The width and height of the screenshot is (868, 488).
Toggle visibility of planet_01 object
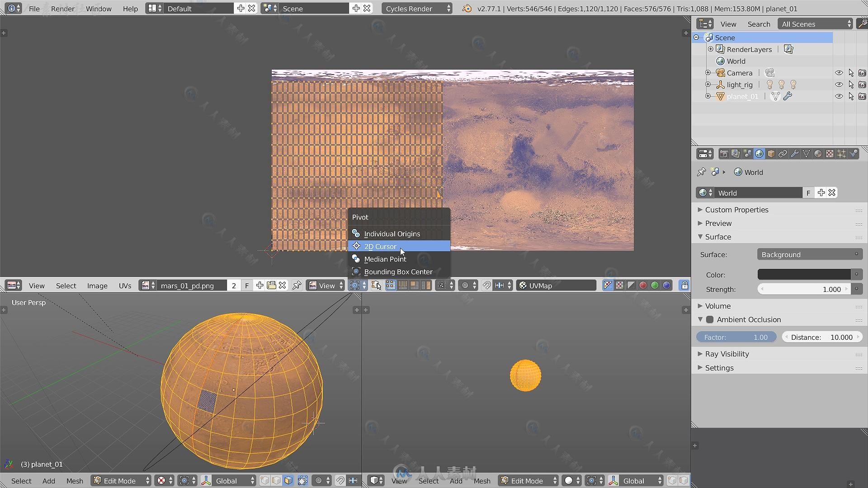(839, 96)
